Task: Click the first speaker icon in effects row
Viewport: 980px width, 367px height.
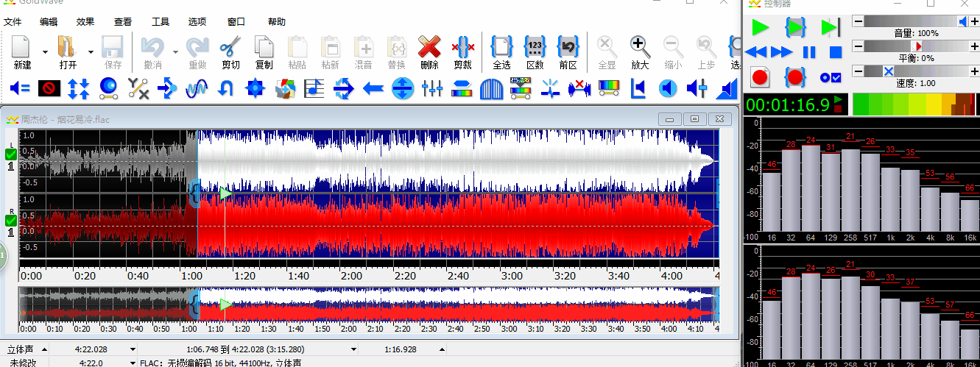Action: [x=20, y=89]
